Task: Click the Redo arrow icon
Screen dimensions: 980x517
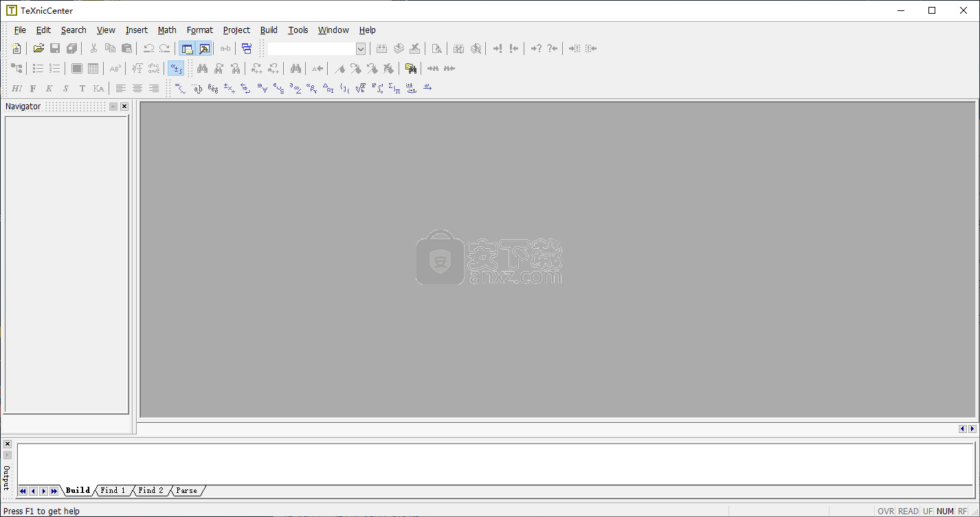Action: [x=165, y=49]
